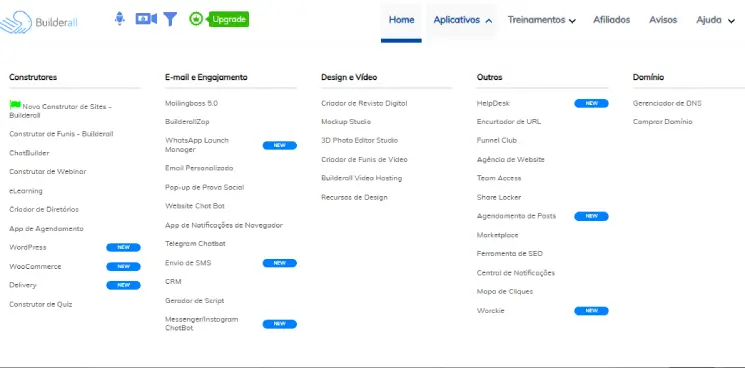Open Gerenciador de DNS

(x=667, y=103)
